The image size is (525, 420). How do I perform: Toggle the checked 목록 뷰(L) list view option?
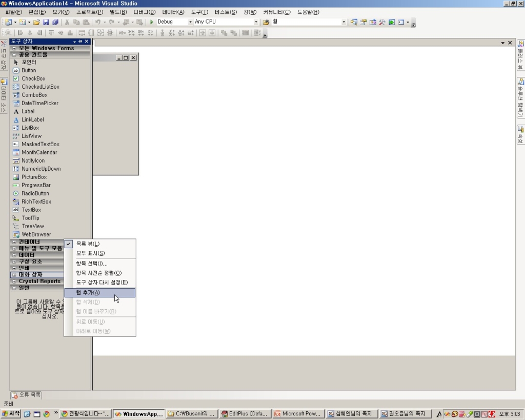[100, 244]
